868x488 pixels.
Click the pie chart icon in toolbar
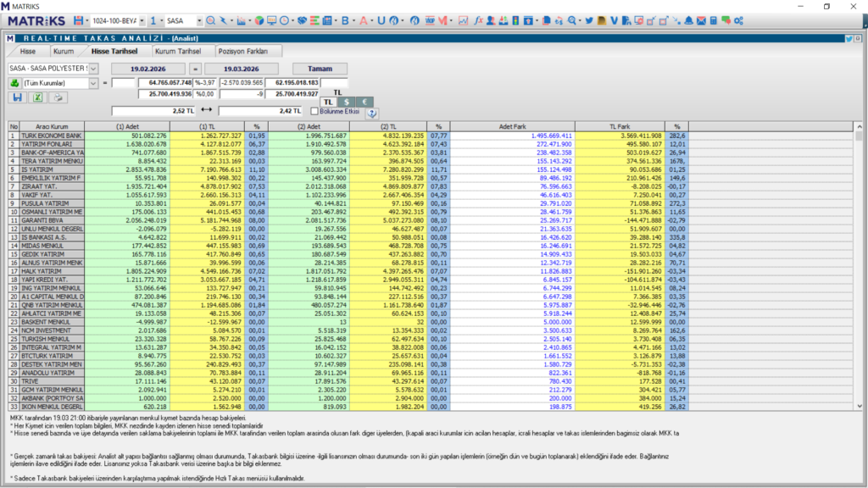[x=259, y=20]
